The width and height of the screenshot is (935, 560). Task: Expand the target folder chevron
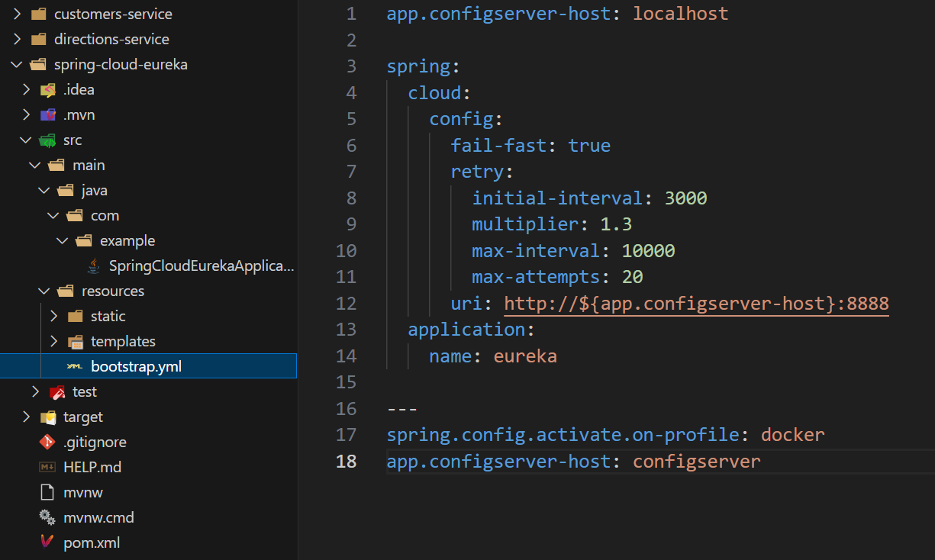tap(26, 417)
